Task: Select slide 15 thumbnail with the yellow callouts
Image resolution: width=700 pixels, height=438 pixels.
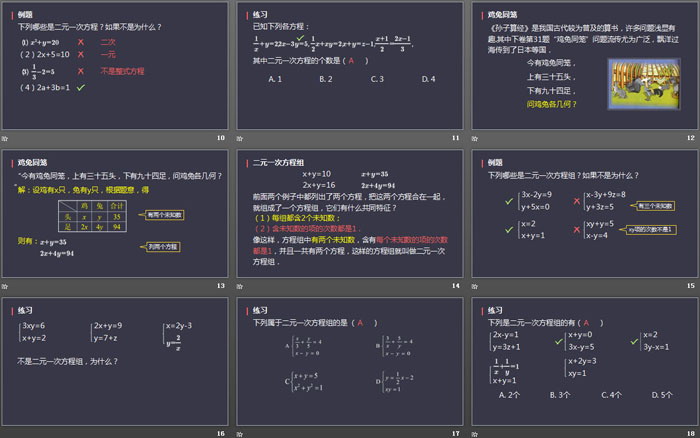Action: click(x=585, y=214)
